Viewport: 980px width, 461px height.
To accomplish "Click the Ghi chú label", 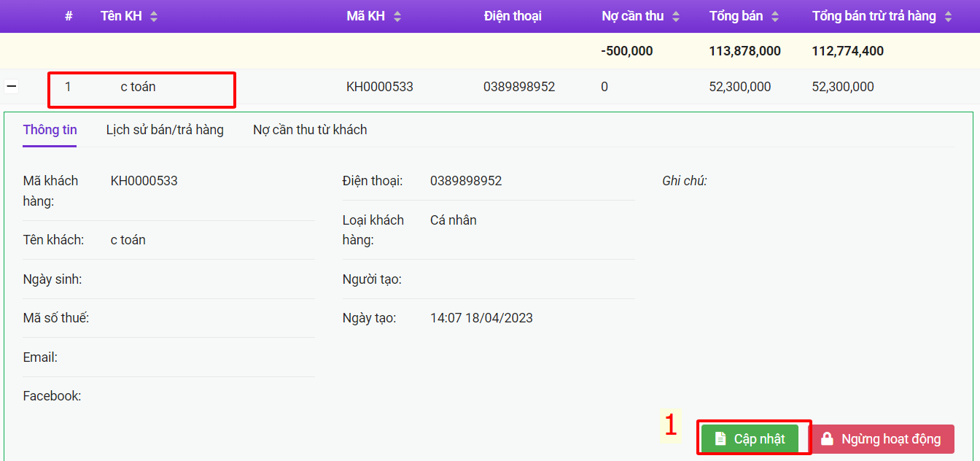I will tap(685, 181).
